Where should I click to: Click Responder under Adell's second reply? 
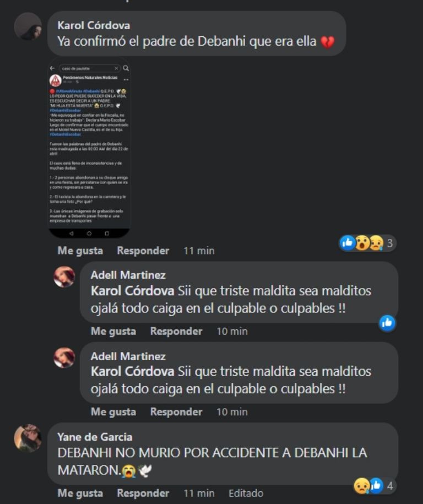tap(176, 412)
